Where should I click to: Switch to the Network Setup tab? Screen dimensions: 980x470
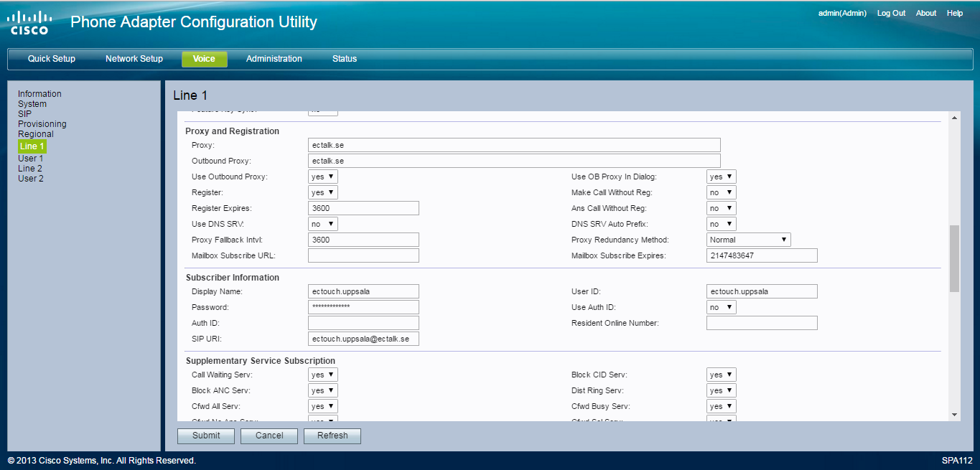point(134,59)
